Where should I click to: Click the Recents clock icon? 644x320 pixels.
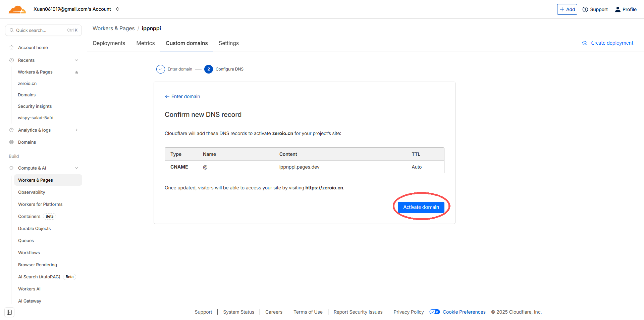click(x=11, y=60)
